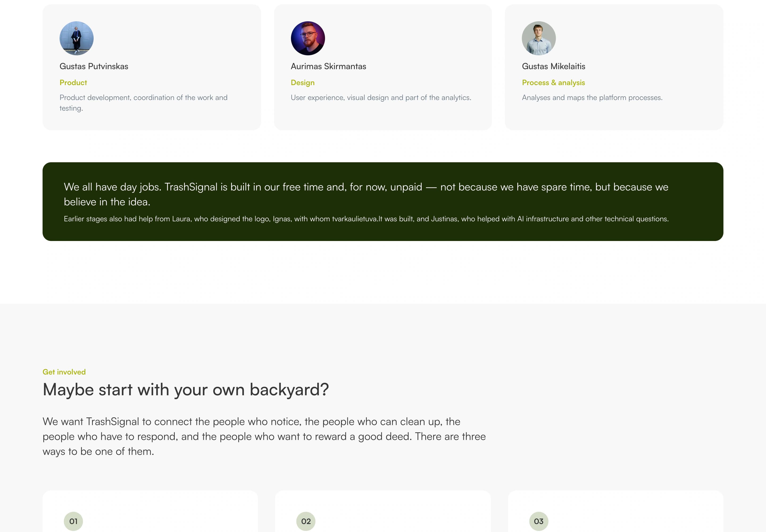Select the name Gustas Putvinskas
766x532 pixels.
point(94,66)
